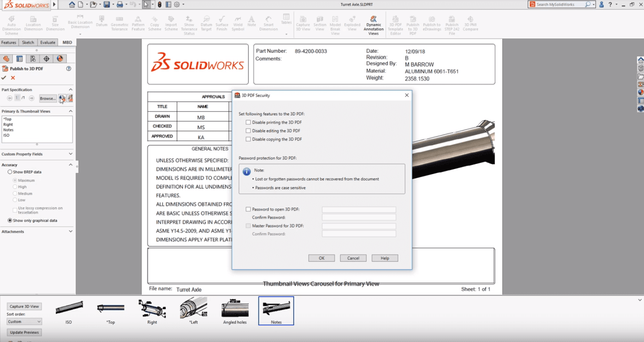Select the Right view thumbnail in the carousel
Image resolution: width=644 pixels, height=342 pixels.
[x=152, y=311]
